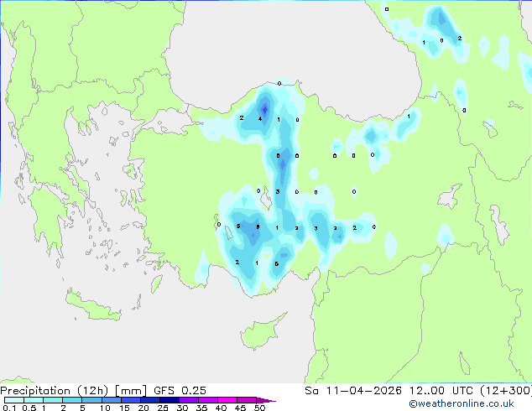Pick the 40–45 mm magenta swatch
The width and height of the screenshot is (532, 411).
point(227,400)
